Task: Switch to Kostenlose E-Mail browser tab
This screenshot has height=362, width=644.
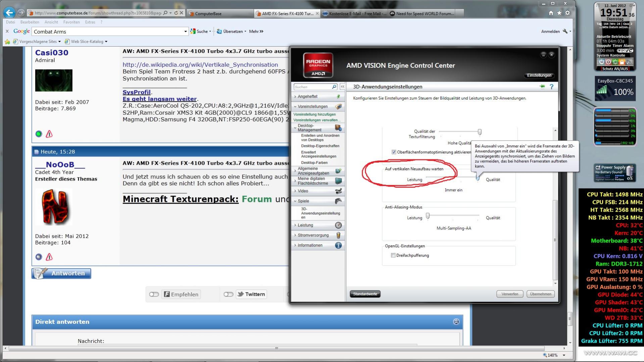Action: [x=354, y=13]
